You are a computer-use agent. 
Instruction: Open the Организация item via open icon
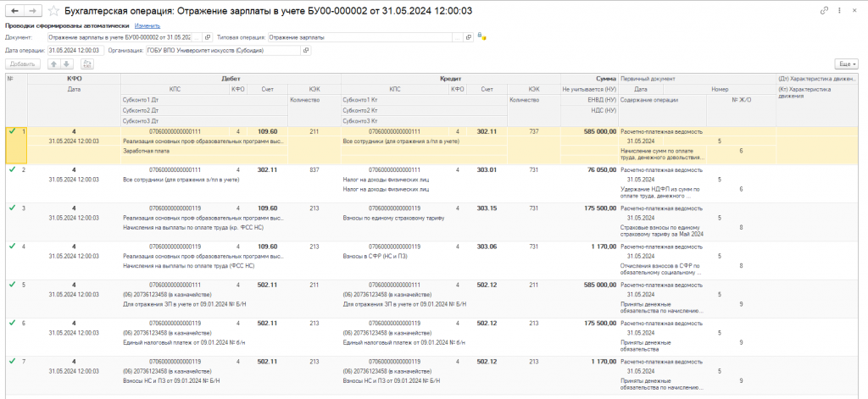[305, 50]
